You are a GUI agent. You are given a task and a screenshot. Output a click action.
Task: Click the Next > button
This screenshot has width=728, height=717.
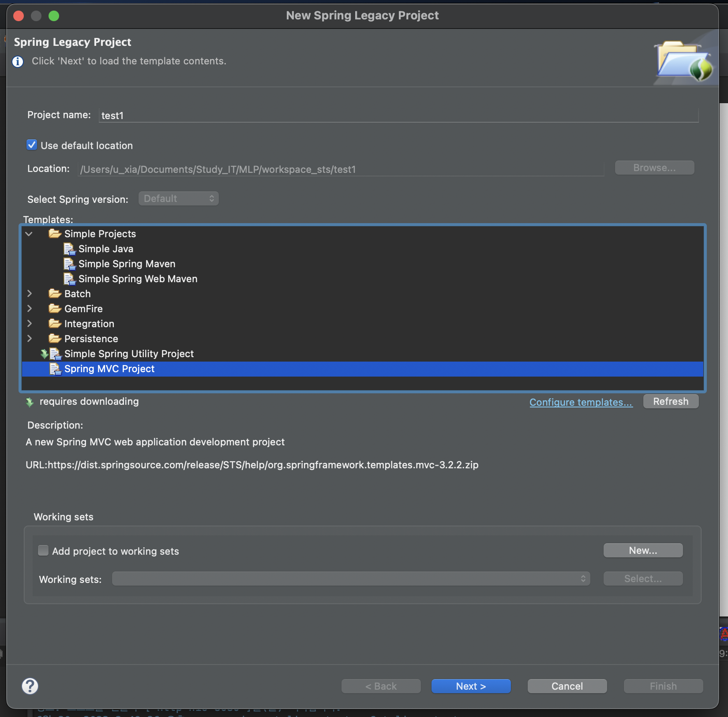point(471,686)
